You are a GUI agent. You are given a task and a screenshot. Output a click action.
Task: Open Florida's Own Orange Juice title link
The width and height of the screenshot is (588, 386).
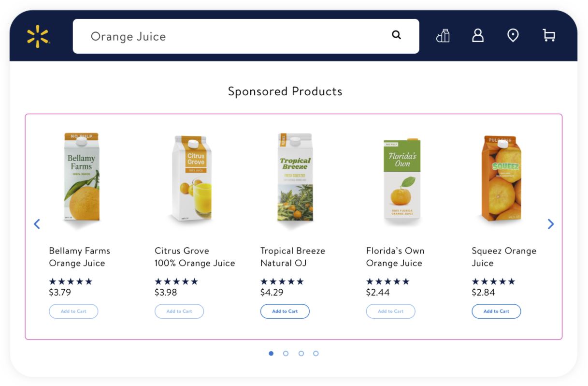click(395, 257)
